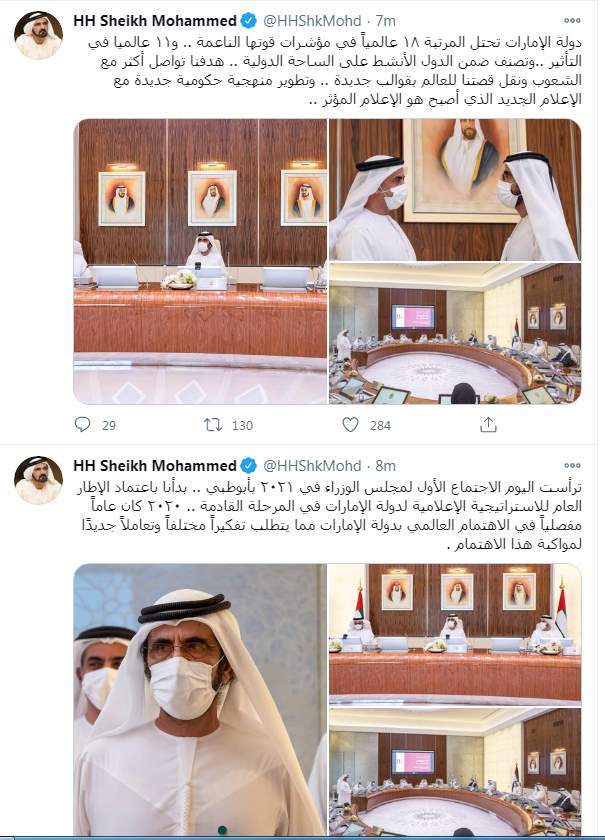View photo of two men in masks talking
Image resolution: width=605 pixels, height=840 pixels.
(x=455, y=190)
